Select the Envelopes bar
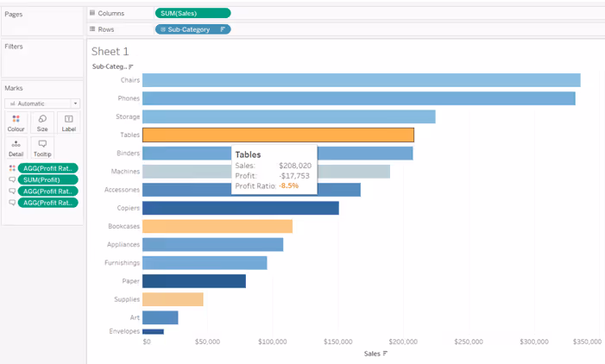 pos(153,331)
